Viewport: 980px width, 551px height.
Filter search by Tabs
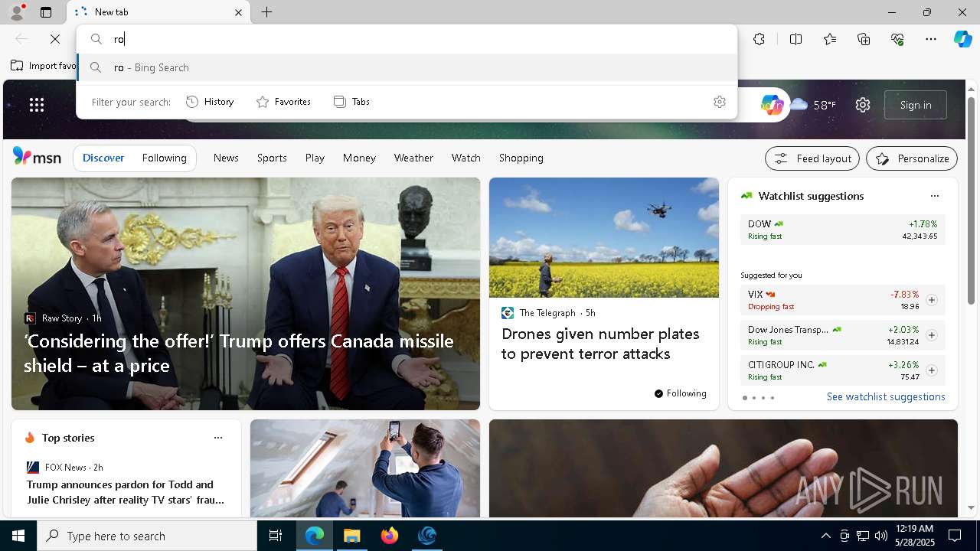(352, 101)
